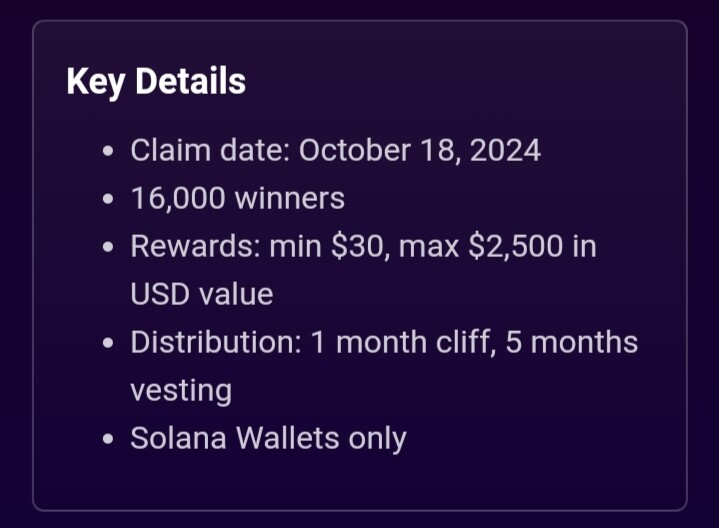Select the Distribution 1 month cliff text
719x528 pixels.
tap(314, 342)
